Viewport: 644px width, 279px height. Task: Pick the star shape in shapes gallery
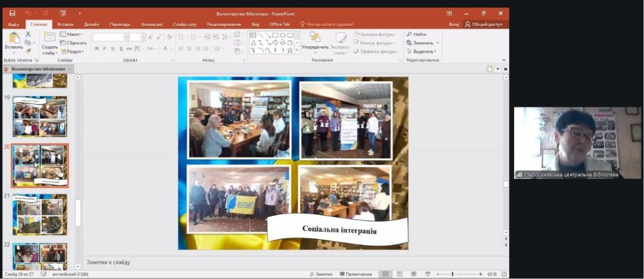[x=290, y=50]
